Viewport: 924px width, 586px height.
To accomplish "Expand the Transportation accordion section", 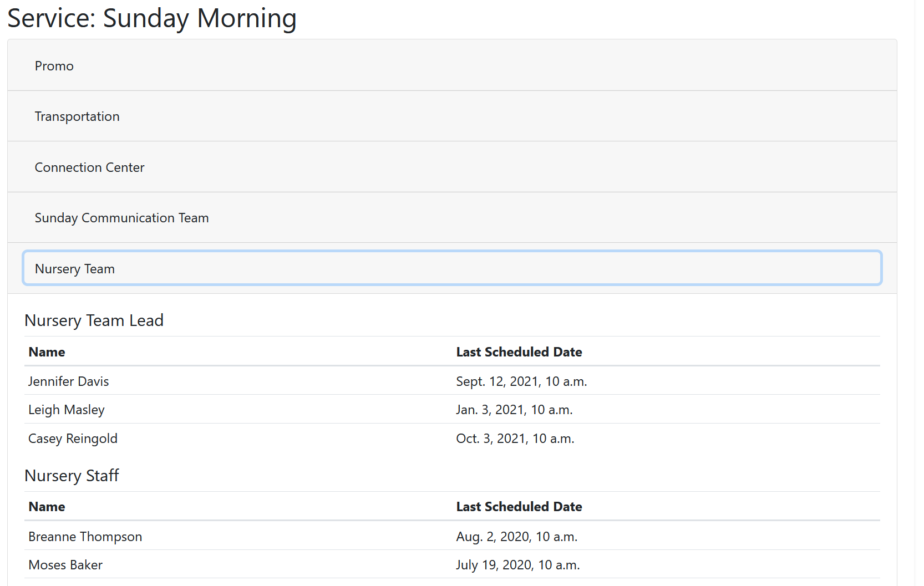I will pos(77,116).
